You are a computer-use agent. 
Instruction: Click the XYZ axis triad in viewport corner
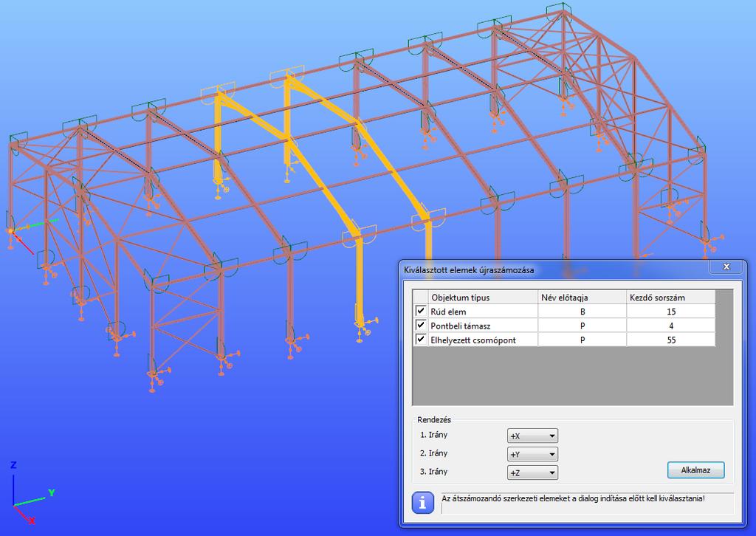tap(32, 492)
